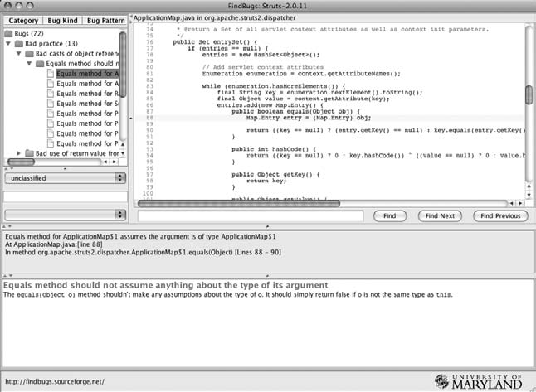Expand the Bad use of return value node

pyautogui.click(x=18, y=153)
